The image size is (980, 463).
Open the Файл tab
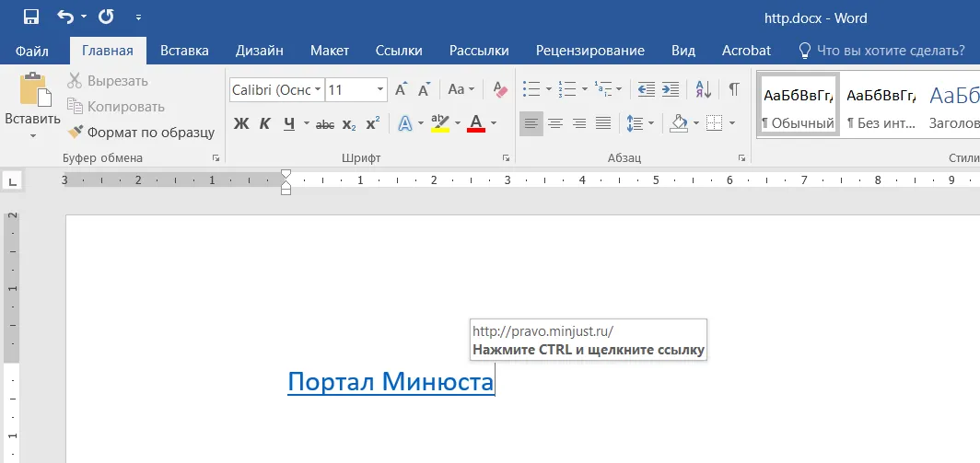point(32,51)
